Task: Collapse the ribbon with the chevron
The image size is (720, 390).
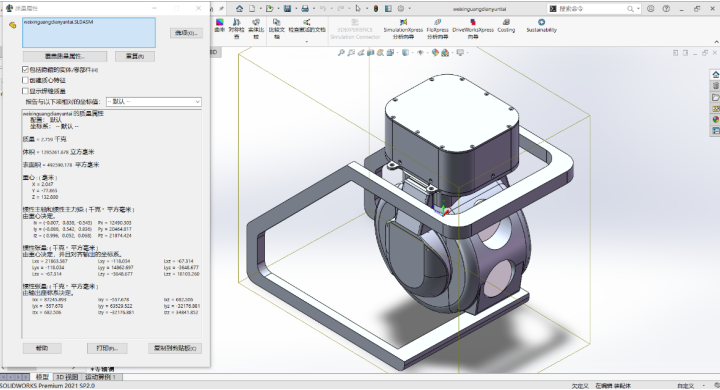Action: (716, 42)
